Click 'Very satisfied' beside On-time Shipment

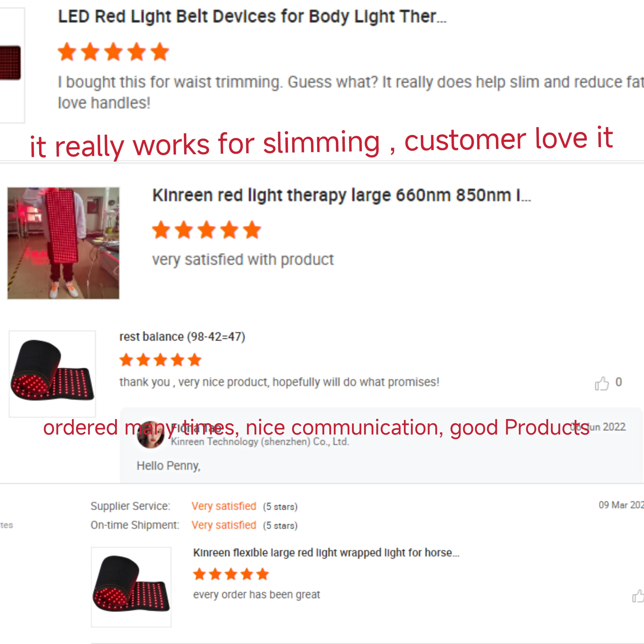(224, 525)
